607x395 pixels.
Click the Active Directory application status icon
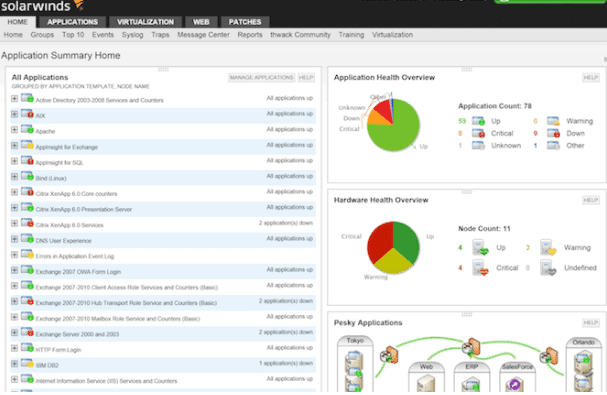[27, 98]
